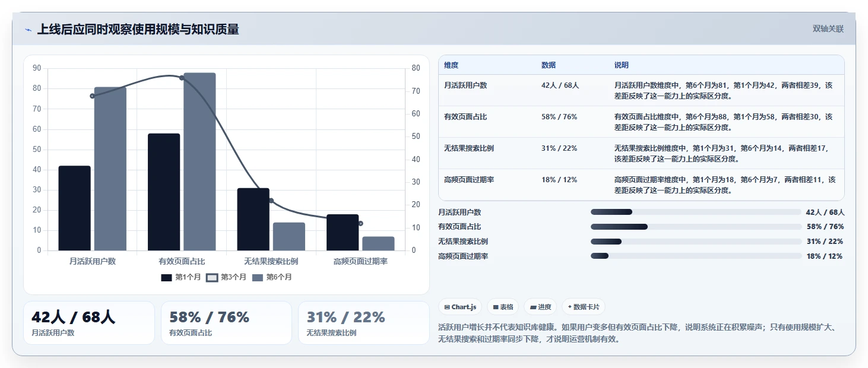The image size is (868, 368).
Task: Click the lightning icon beside the panel title
Action: tap(28, 30)
